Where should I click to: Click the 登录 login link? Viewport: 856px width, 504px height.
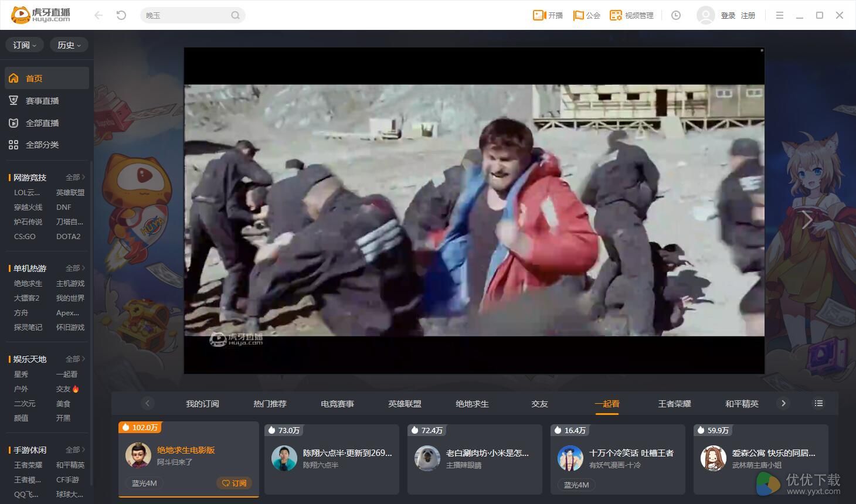728,15
